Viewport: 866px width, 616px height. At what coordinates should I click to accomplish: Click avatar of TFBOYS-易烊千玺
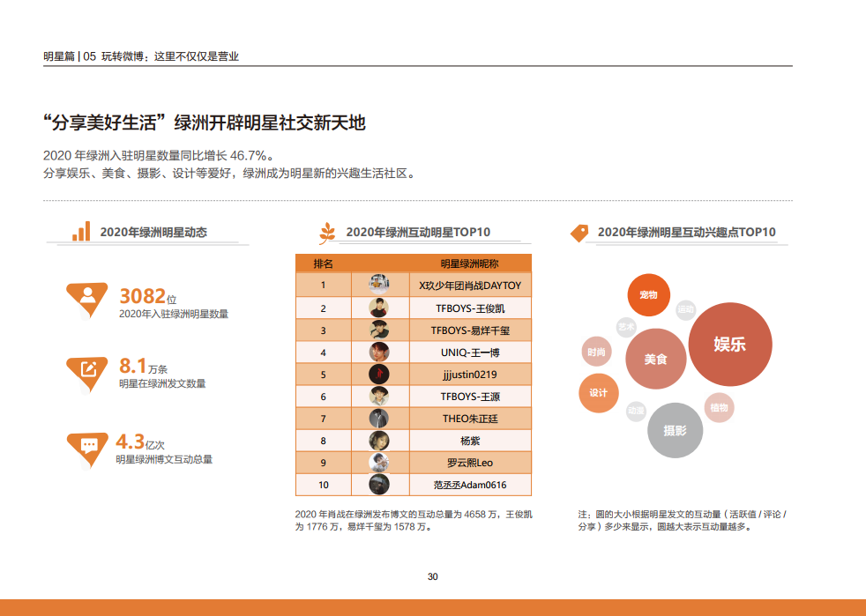coord(379,330)
